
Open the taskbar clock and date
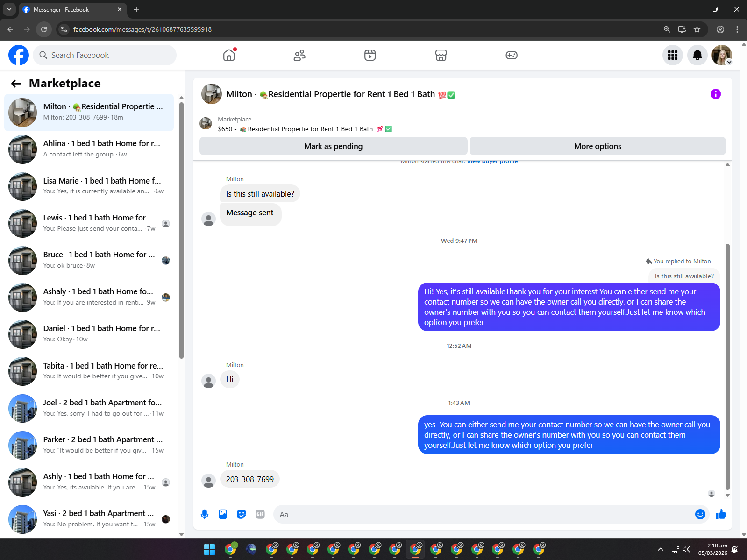[x=712, y=549]
